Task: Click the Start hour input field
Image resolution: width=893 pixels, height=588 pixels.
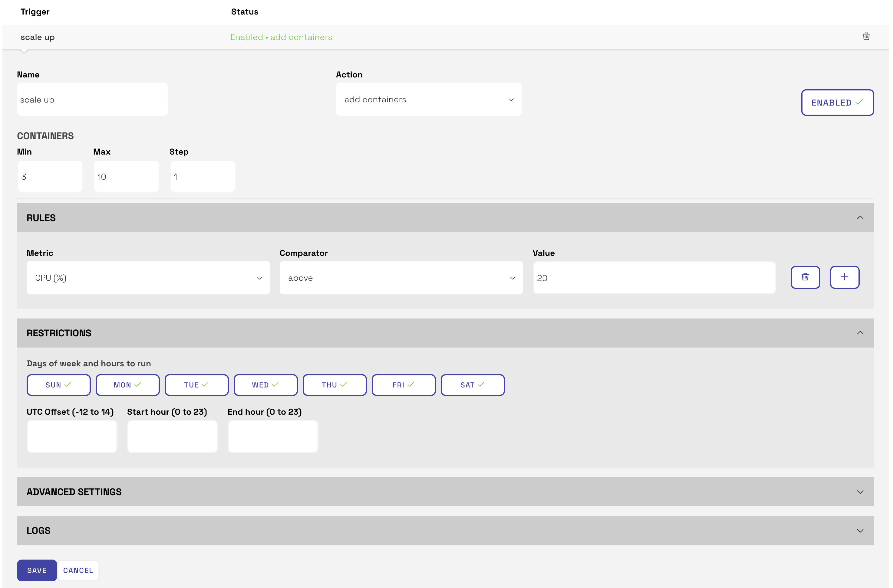Action: (x=172, y=436)
